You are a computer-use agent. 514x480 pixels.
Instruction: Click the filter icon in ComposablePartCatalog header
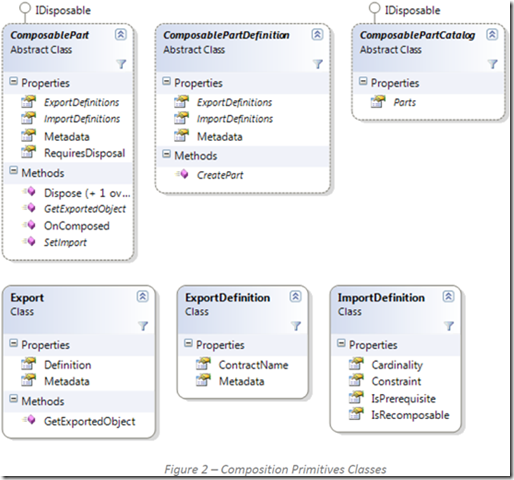pos(493,64)
